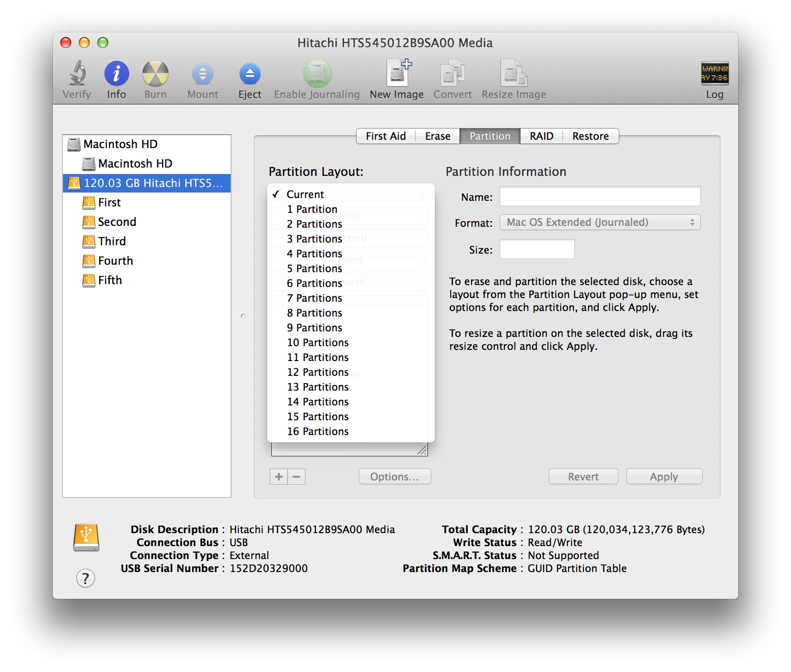Choose 4 Partitions layout
791x672 pixels.
tap(351, 254)
